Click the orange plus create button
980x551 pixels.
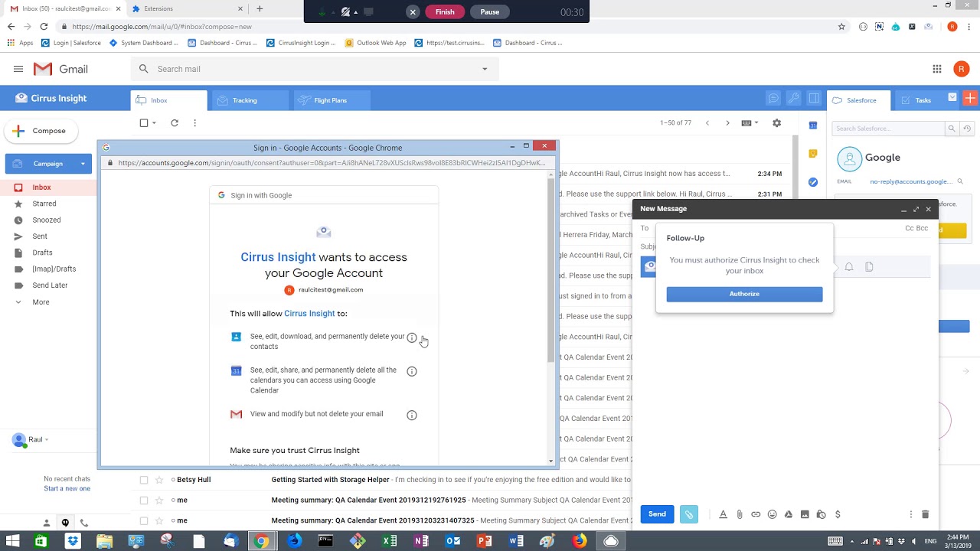pyautogui.click(x=970, y=98)
